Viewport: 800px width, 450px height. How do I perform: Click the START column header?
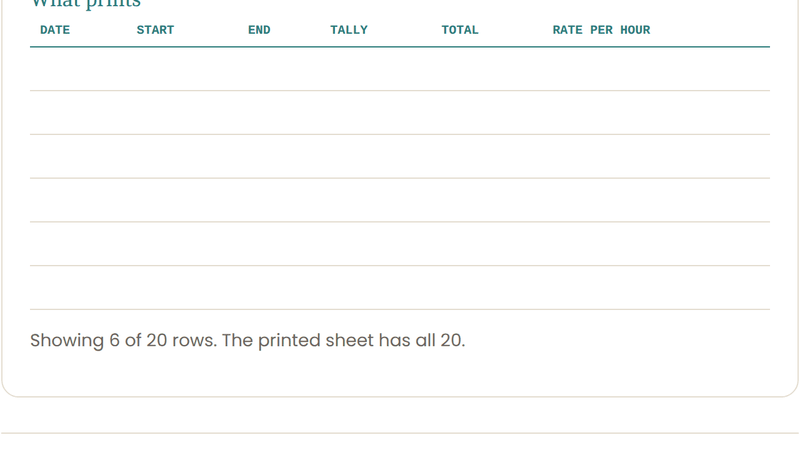[x=155, y=30]
